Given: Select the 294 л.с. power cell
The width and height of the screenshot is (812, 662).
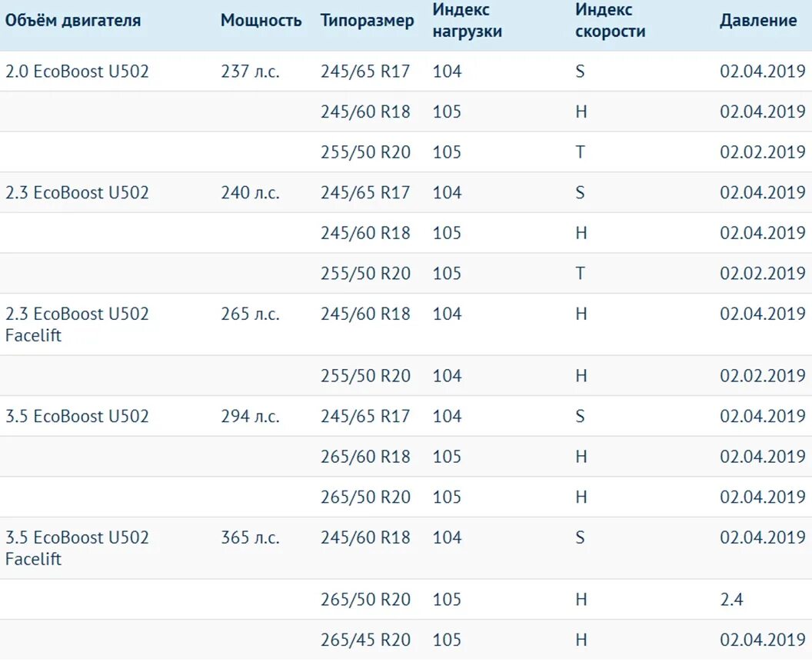Looking at the screenshot, I should (250, 416).
